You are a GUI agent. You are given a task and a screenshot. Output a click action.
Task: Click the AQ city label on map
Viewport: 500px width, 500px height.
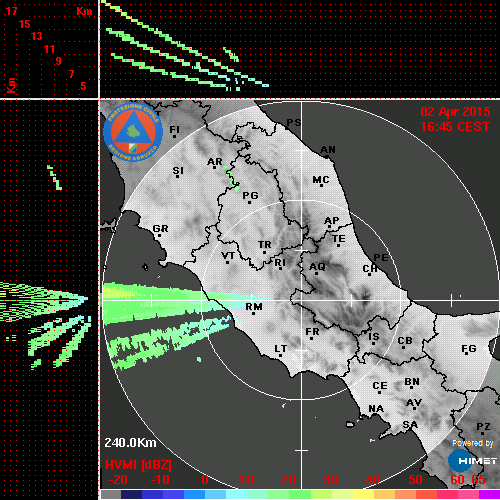pyautogui.click(x=317, y=267)
